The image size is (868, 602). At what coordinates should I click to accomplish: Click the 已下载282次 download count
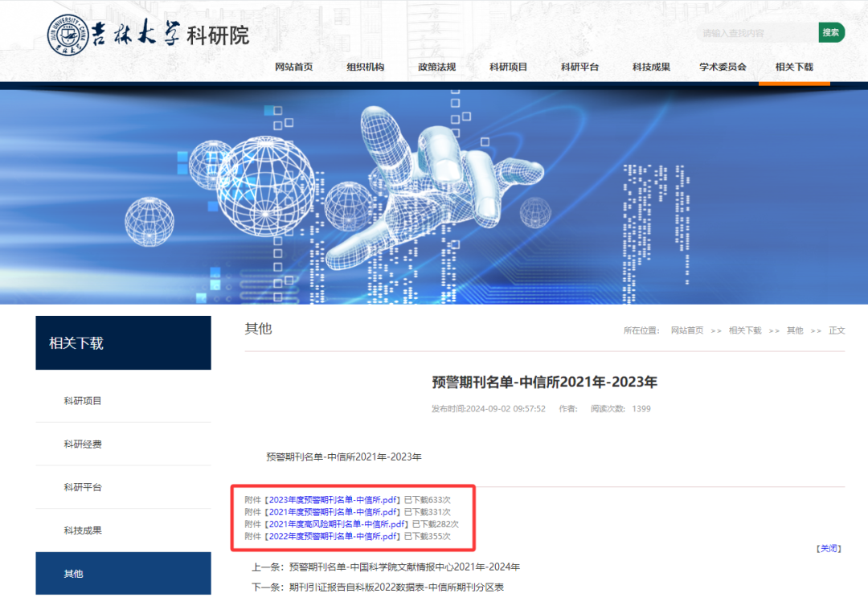tap(436, 524)
